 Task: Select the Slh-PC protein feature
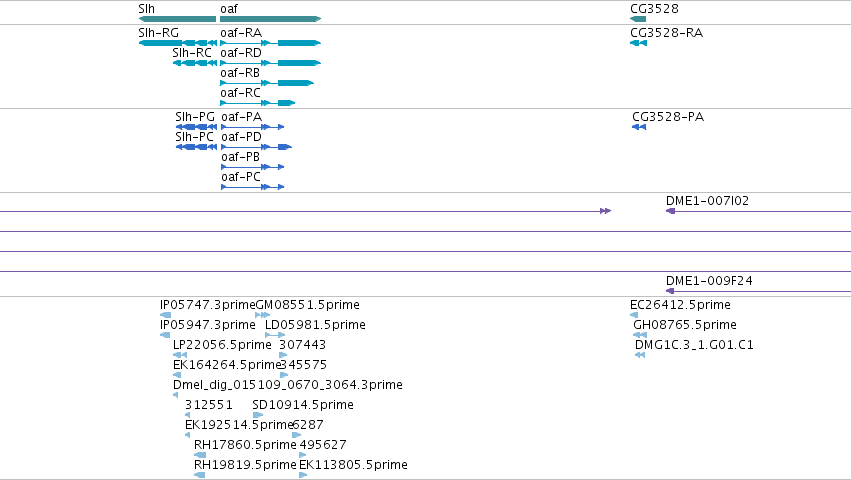pos(196,147)
